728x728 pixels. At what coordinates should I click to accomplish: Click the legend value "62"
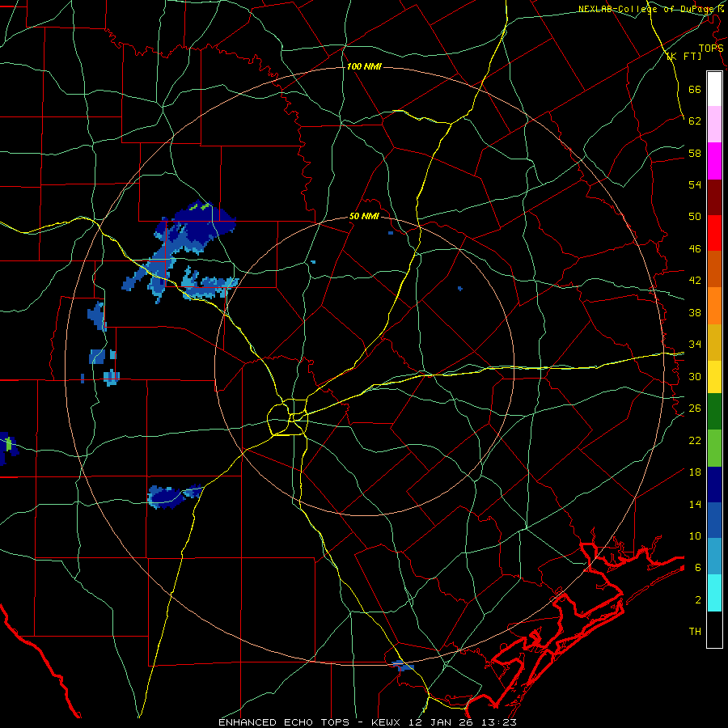pos(695,121)
